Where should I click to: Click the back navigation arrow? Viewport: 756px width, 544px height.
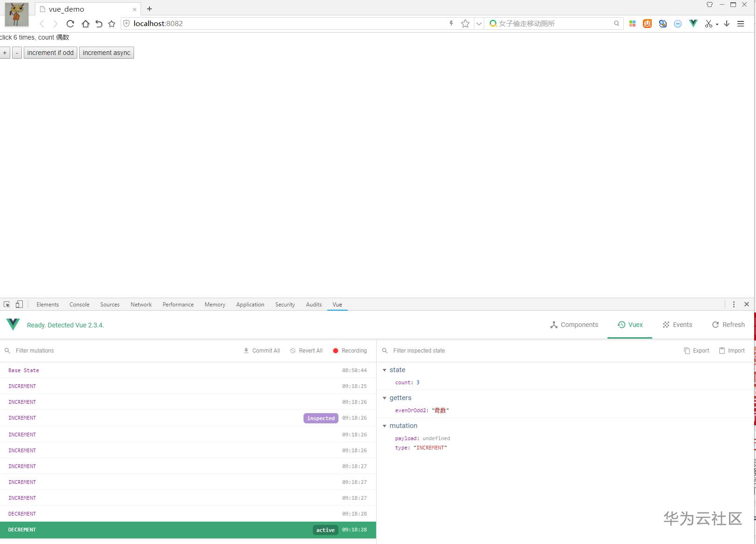42,24
